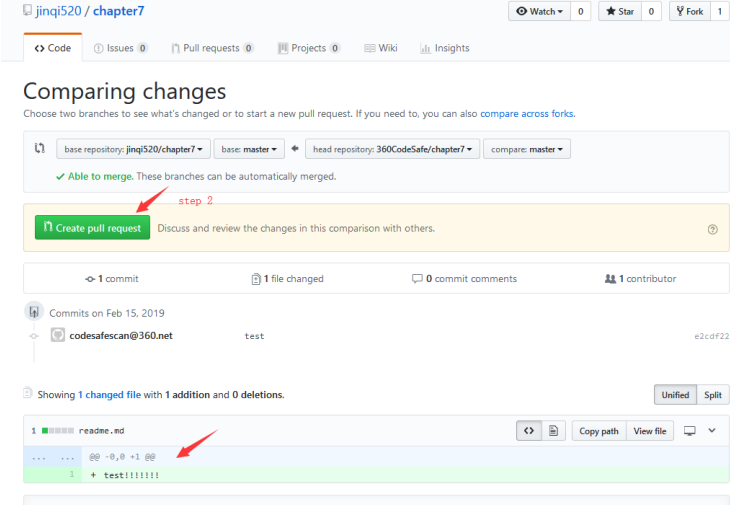Click the 1 commit summary tab
The height and width of the screenshot is (505, 730).
[x=112, y=279]
